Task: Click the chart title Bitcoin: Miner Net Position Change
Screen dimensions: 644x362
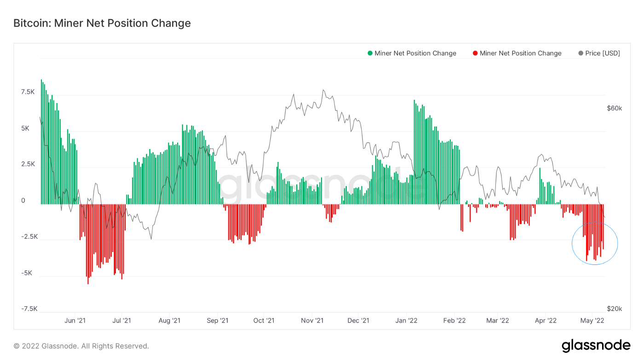Action: pos(102,23)
